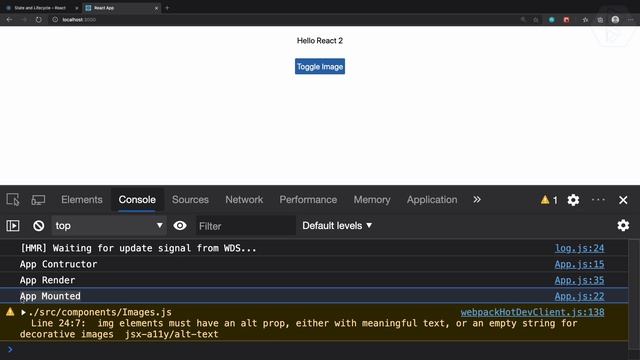Clear the console output
Viewport: 640px width, 360px height.
click(x=39, y=226)
